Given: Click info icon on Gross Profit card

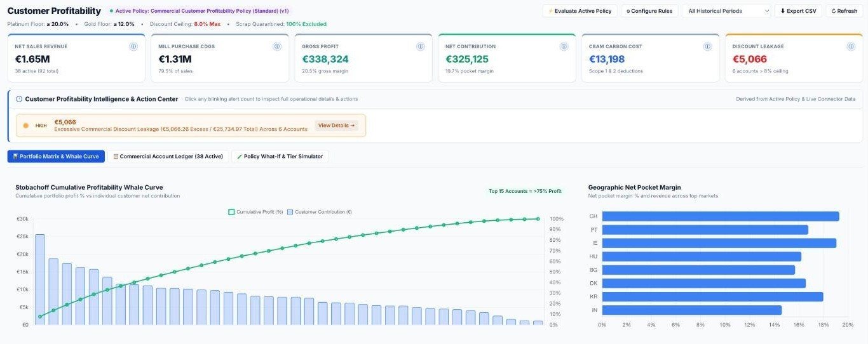Looking at the screenshot, I should 421,46.
